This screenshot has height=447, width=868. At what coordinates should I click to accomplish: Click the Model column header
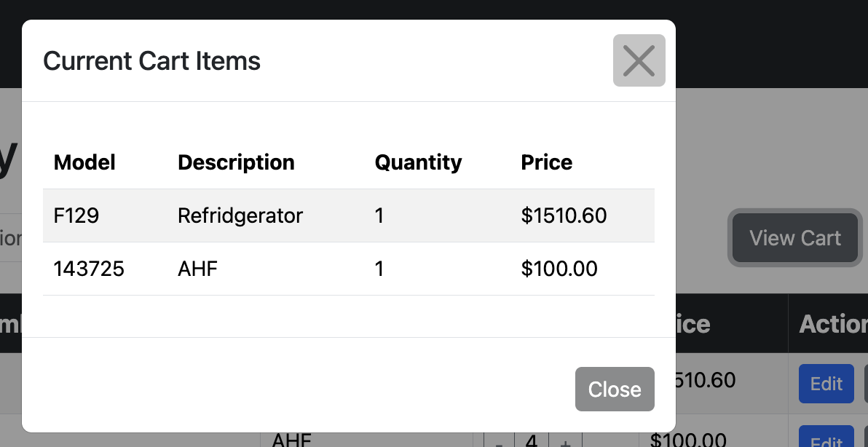(84, 162)
